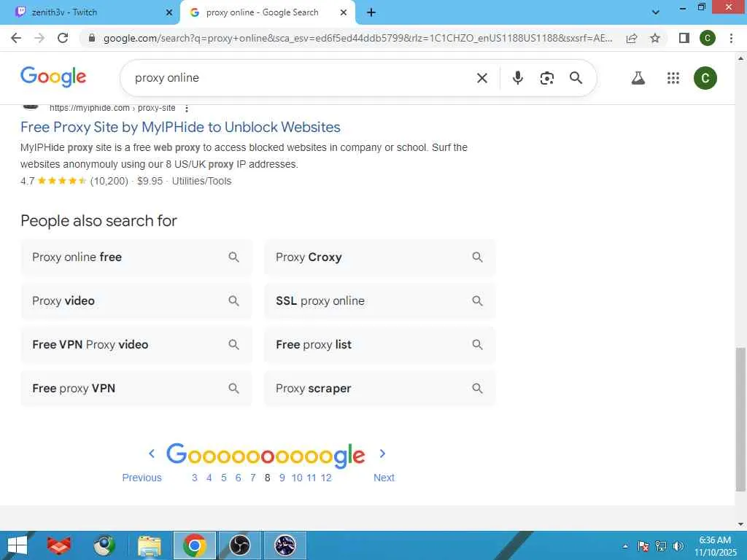The height and width of the screenshot is (560, 747).
Task: Open the dark blue circular taskbar app
Action: click(x=285, y=545)
